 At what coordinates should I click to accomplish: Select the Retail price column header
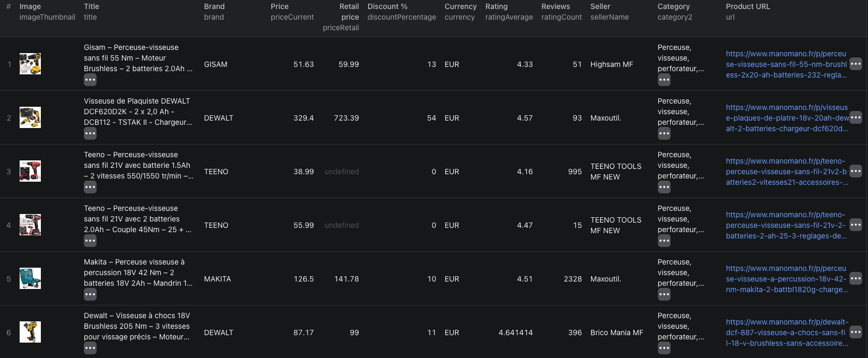[341, 17]
